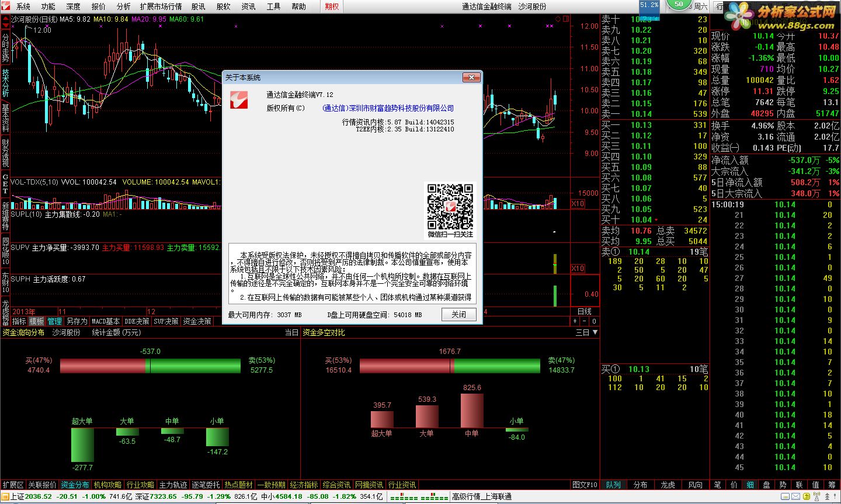Select 细 tab in tick panel
The width and height of the screenshot is (841, 504).
click(750, 485)
